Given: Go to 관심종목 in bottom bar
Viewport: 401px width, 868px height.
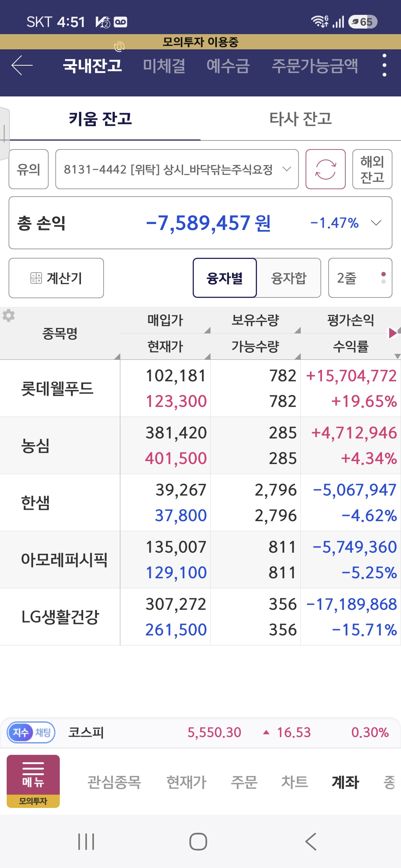Looking at the screenshot, I should 114,782.
